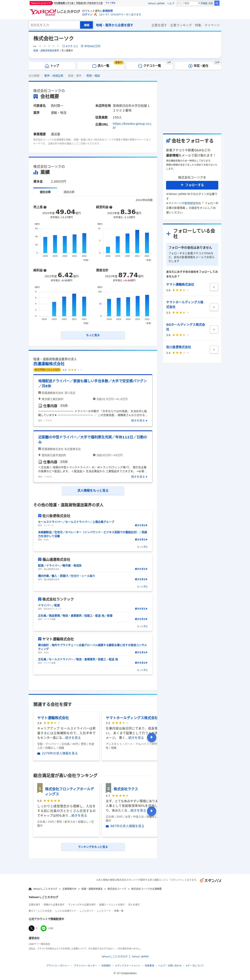
Task: Click the ログイン link in header
Action: pos(87,14)
